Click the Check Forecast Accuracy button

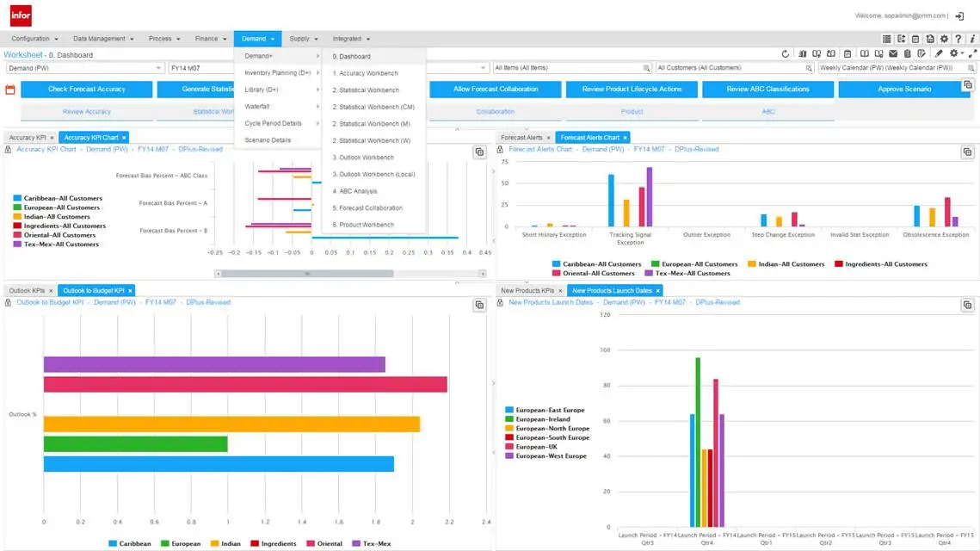click(x=87, y=90)
